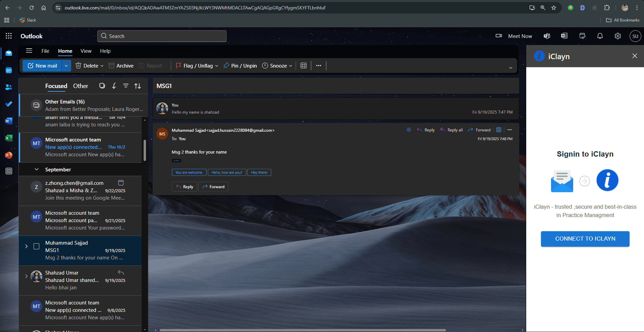Click Chrome bookmark star icon
Image resolution: width=644 pixels, height=332 pixels.
click(x=554, y=8)
